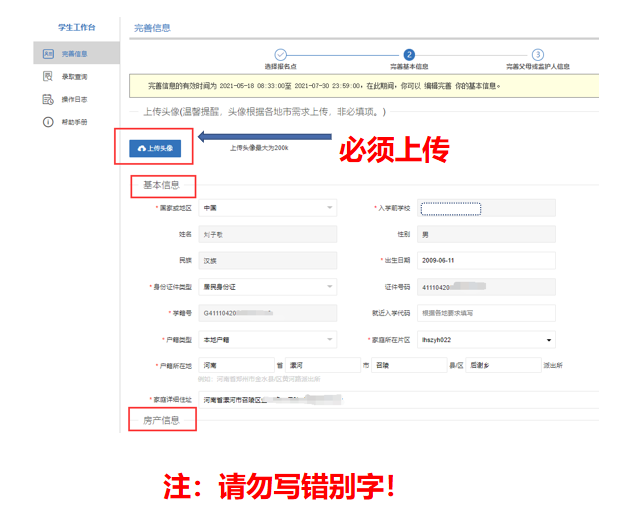Click the 操作日志 log icon
Screen dimensions: 617x520
[x=48, y=99]
